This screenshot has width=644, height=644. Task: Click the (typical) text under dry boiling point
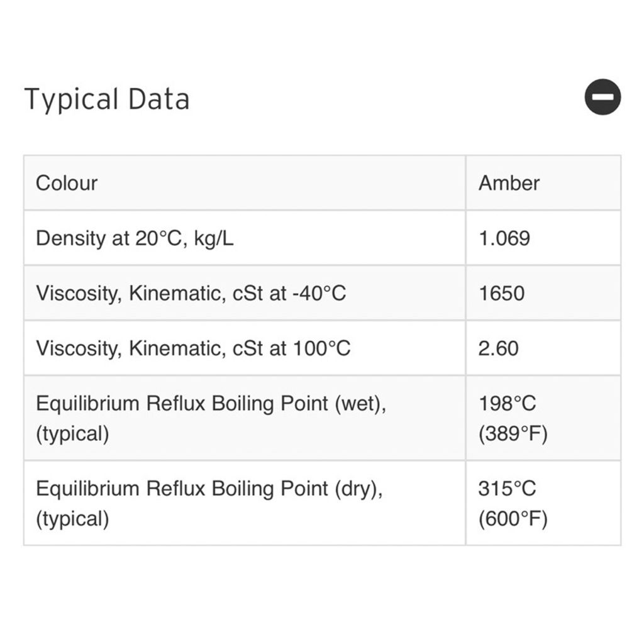point(73,519)
